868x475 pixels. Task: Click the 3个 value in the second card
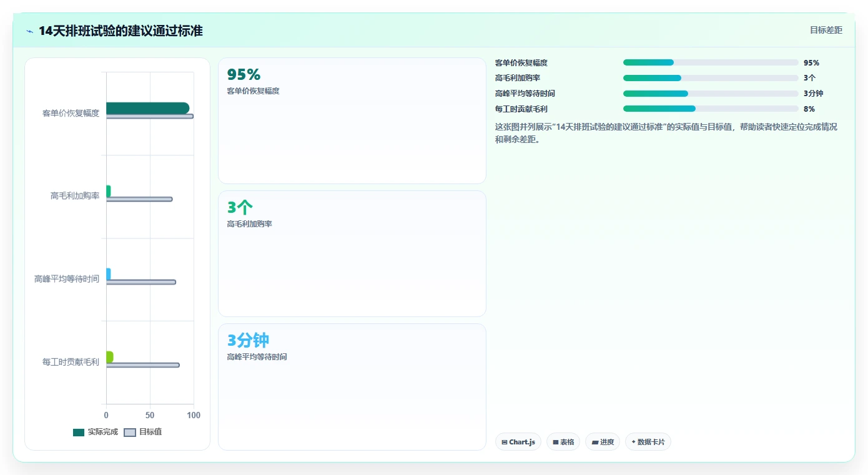tap(240, 207)
